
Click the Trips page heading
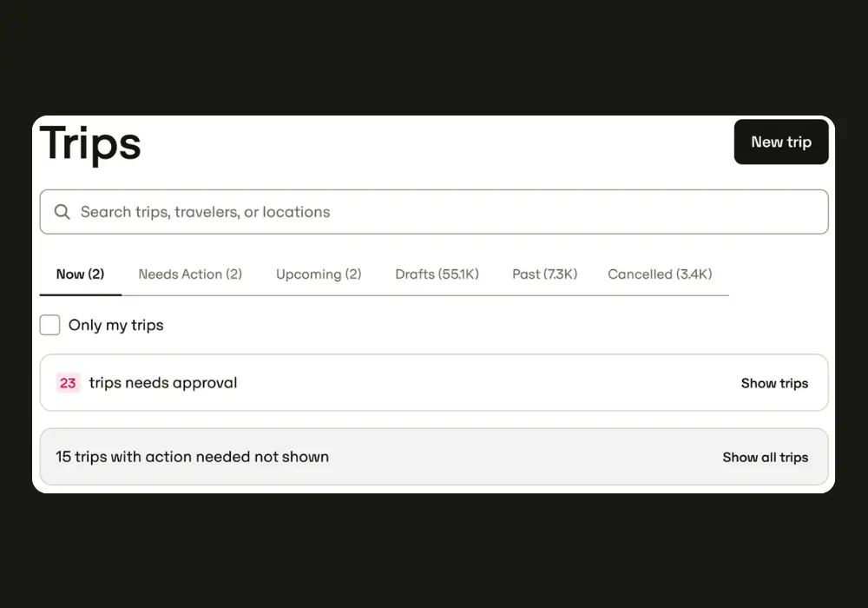tap(90, 143)
